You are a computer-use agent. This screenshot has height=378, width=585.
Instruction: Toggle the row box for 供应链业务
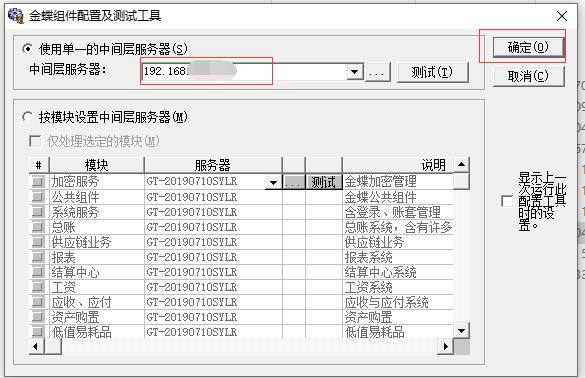pos(38,242)
